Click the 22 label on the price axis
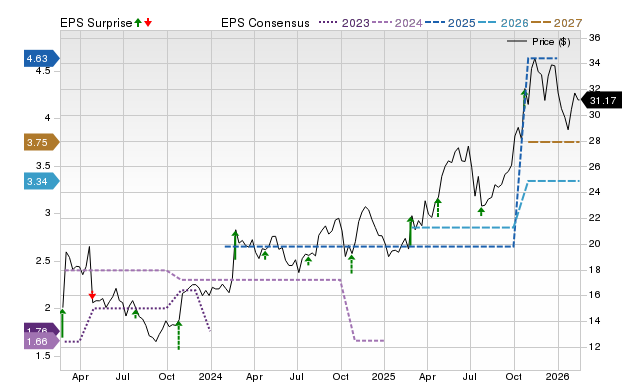The width and height of the screenshot is (640, 382). coord(594,218)
